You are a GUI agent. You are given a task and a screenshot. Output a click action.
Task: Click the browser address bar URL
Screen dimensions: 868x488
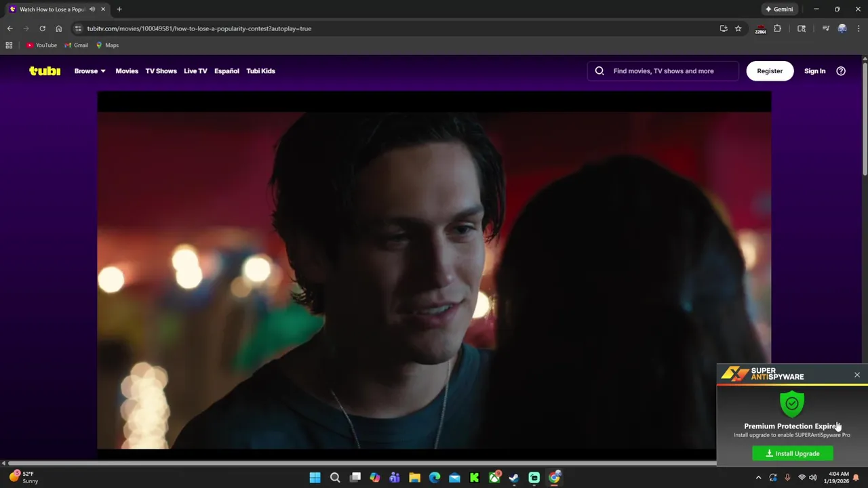(x=199, y=28)
